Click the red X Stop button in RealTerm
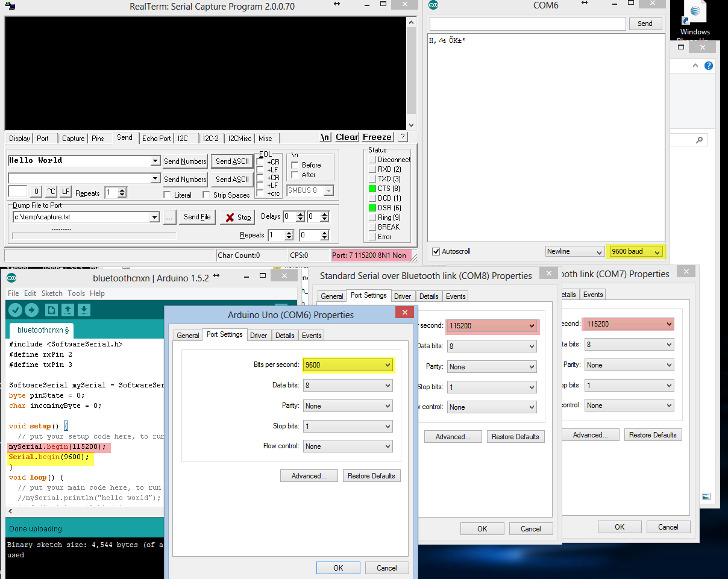 click(237, 217)
